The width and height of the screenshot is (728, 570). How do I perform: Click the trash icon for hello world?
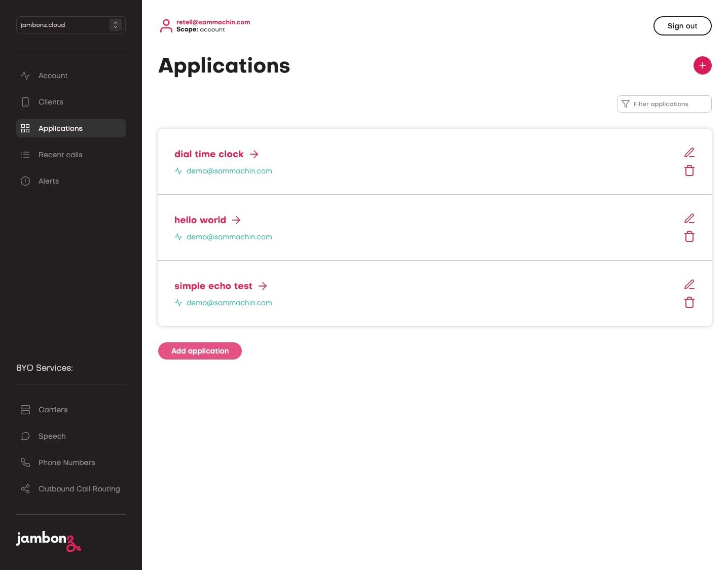[689, 237]
